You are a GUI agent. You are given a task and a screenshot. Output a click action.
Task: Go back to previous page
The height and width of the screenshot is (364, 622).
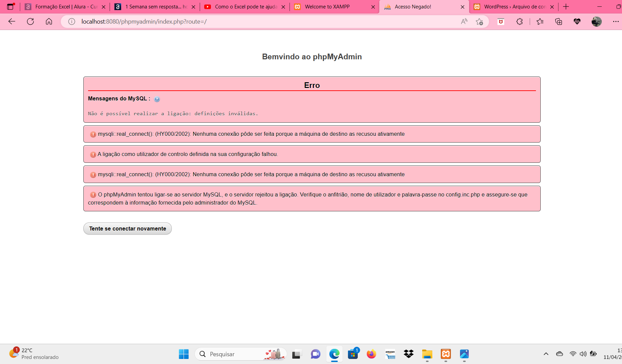coord(12,22)
